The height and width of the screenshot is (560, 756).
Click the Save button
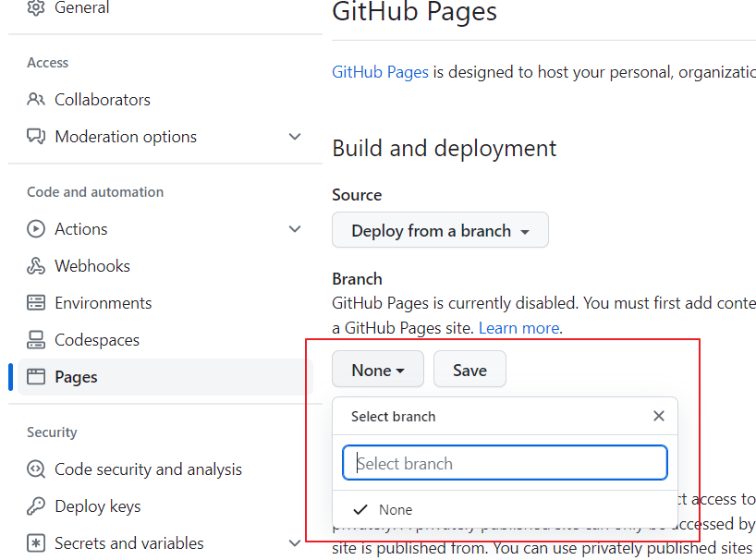coord(469,370)
